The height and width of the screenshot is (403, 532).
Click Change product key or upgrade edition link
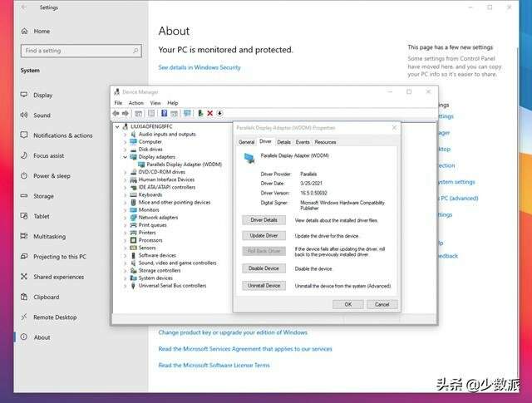coord(233,332)
